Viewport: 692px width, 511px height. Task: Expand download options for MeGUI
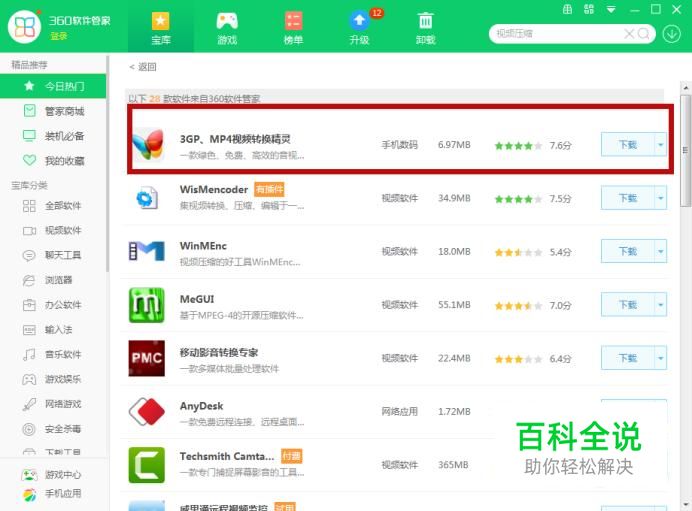pyautogui.click(x=661, y=305)
